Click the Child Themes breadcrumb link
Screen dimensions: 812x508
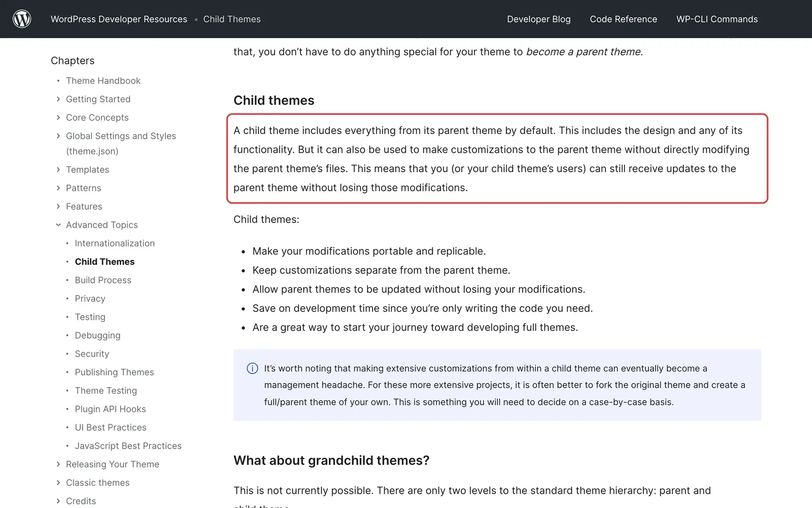(232, 19)
